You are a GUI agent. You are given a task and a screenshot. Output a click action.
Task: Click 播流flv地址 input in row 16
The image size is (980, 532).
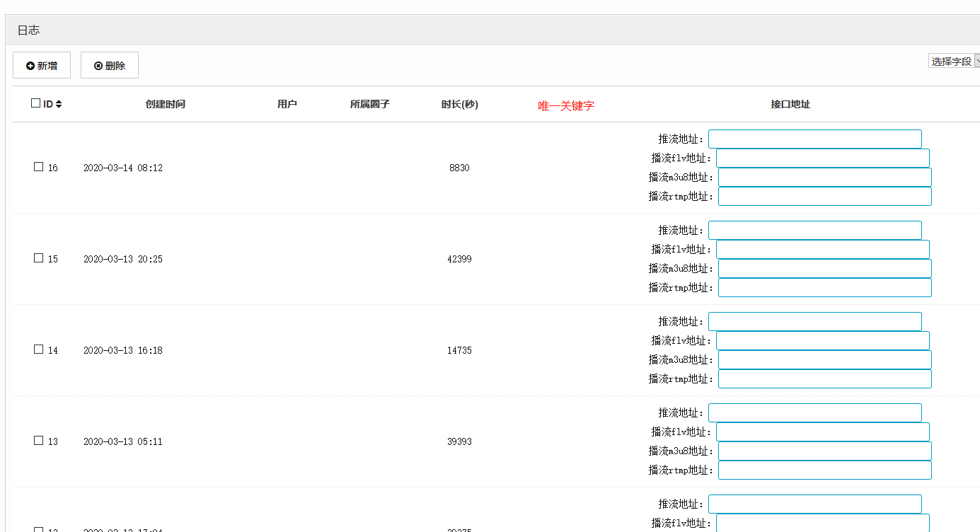coord(822,158)
